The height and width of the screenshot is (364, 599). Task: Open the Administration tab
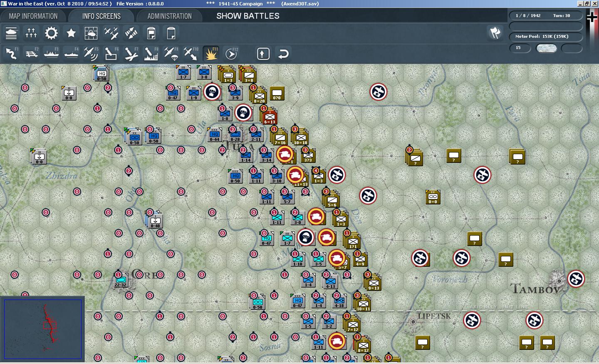point(169,16)
